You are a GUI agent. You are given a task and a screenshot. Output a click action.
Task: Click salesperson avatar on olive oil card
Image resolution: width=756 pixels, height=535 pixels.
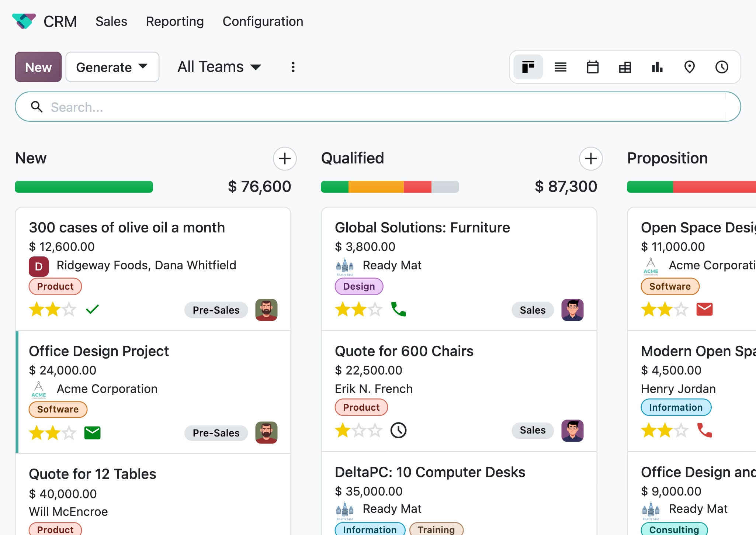pyautogui.click(x=266, y=310)
